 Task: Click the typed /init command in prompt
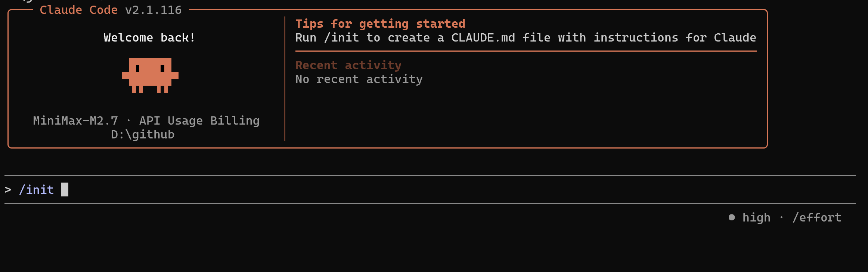36,190
